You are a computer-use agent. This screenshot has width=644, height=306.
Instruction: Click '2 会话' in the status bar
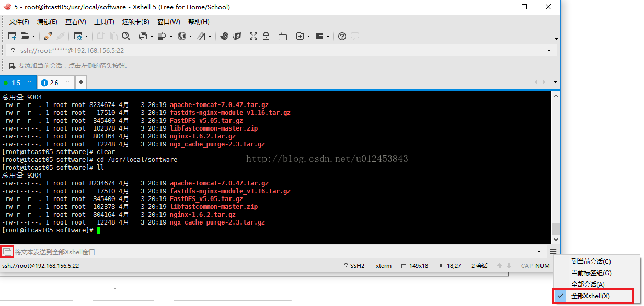(479, 266)
